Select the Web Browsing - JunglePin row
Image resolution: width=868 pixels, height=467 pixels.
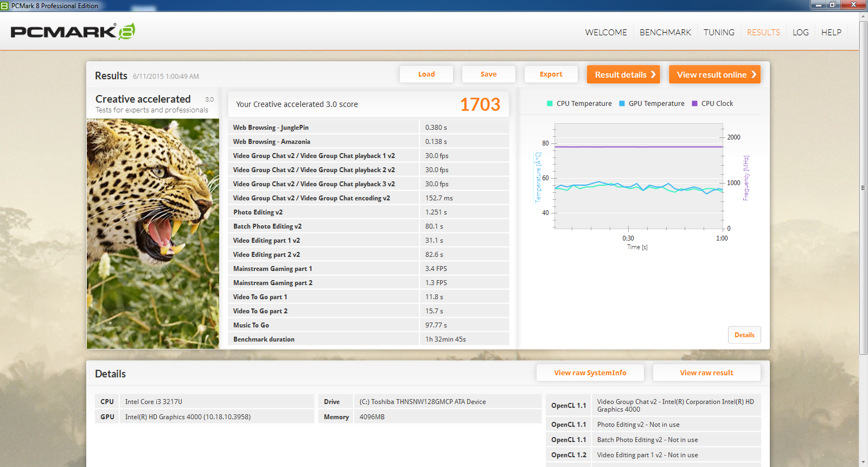368,128
